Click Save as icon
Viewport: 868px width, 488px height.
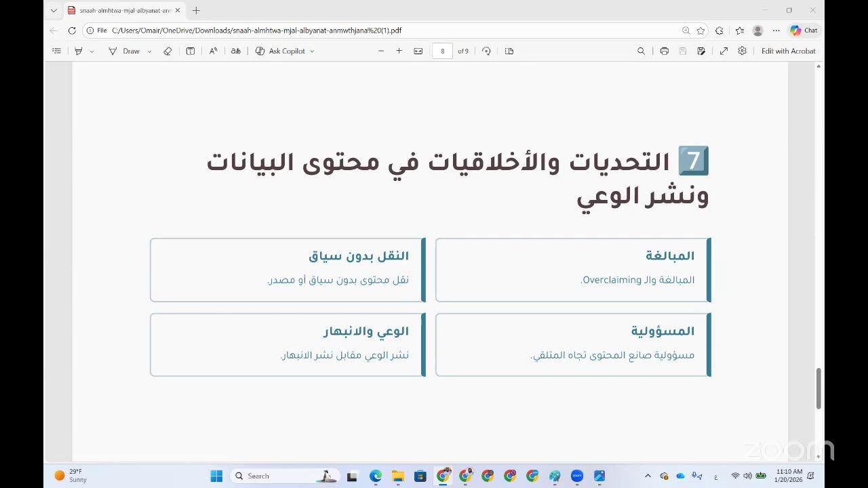(x=701, y=51)
